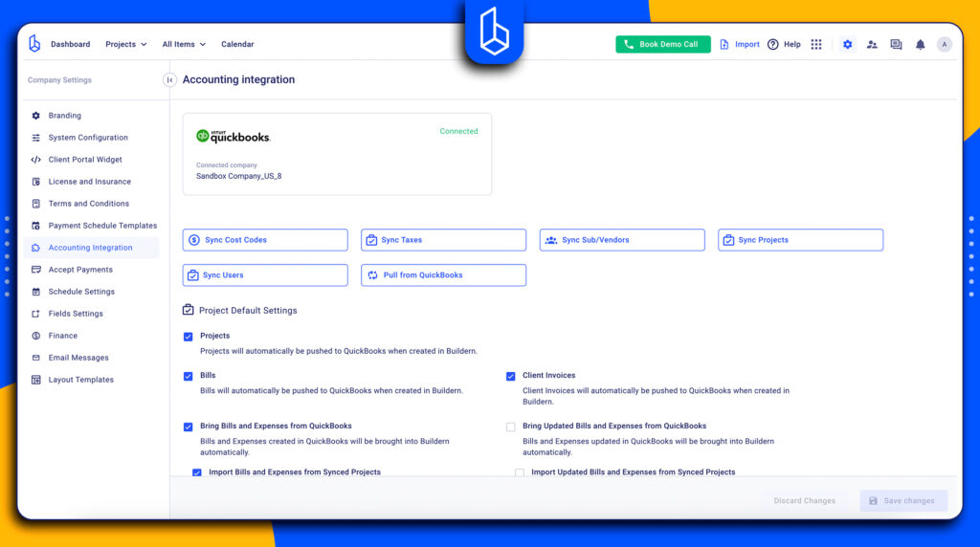Click Sync Taxes button

(x=444, y=240)
